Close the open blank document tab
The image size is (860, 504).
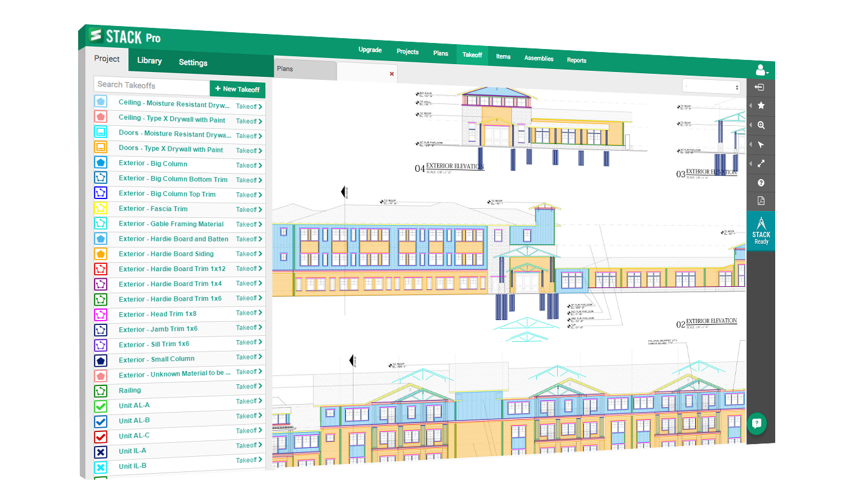(x=392, y=74)
